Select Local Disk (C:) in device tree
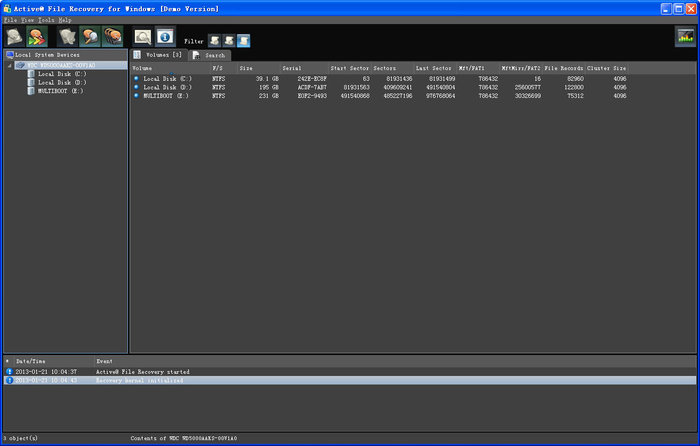Image resolution: width=700 pixels, height=446 pixels. pyautogui.click(x=62, y=74)
